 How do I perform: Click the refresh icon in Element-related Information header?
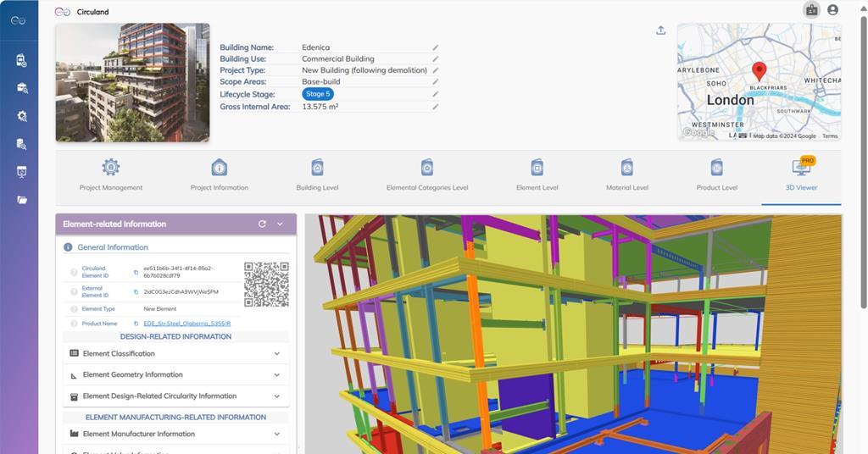coord(262,224)
